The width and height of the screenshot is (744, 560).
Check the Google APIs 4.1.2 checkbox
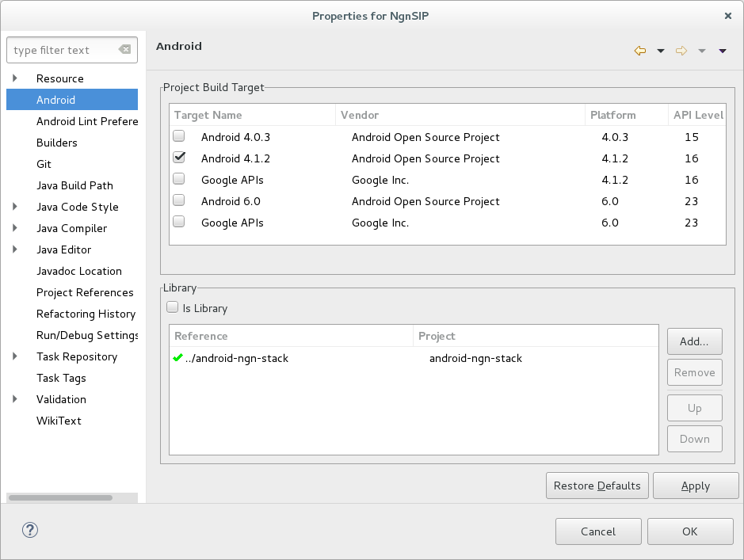(179, 179)
